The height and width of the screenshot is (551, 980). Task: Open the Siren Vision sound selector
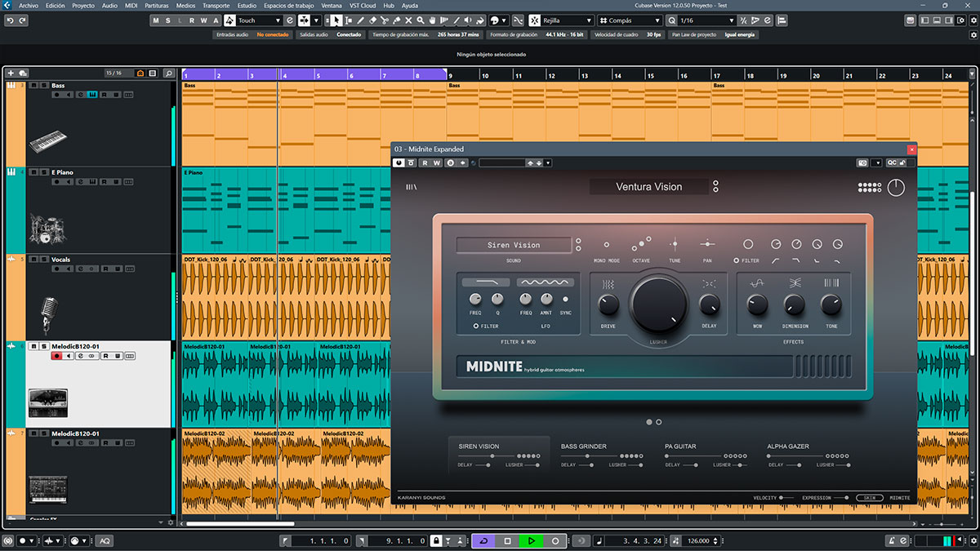(x=514, y=245)
